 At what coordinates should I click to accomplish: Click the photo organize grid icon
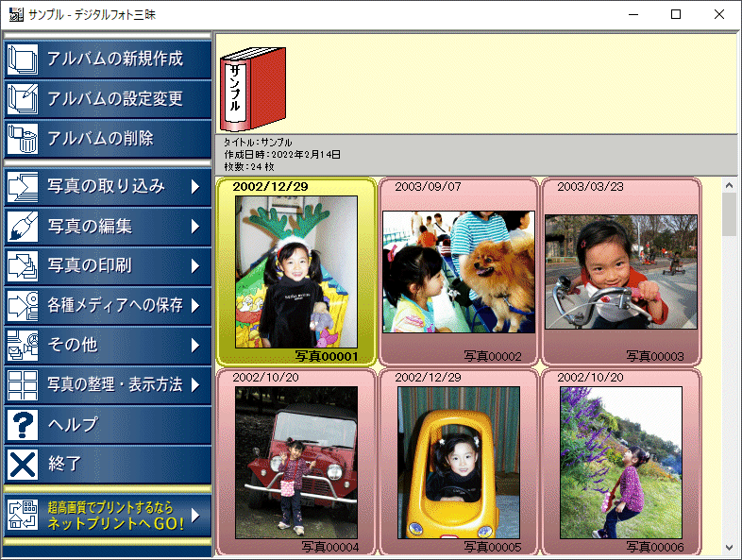click(x=23, y=385)
